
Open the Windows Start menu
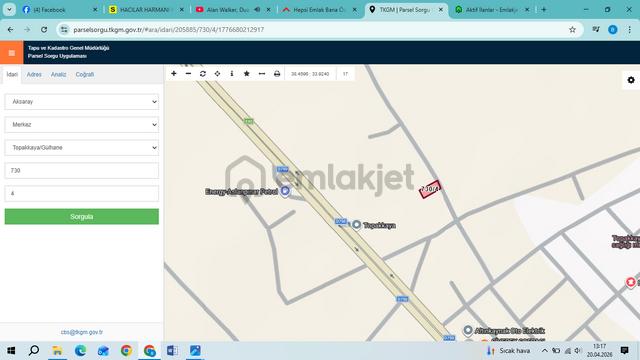[x=11, y=351]
